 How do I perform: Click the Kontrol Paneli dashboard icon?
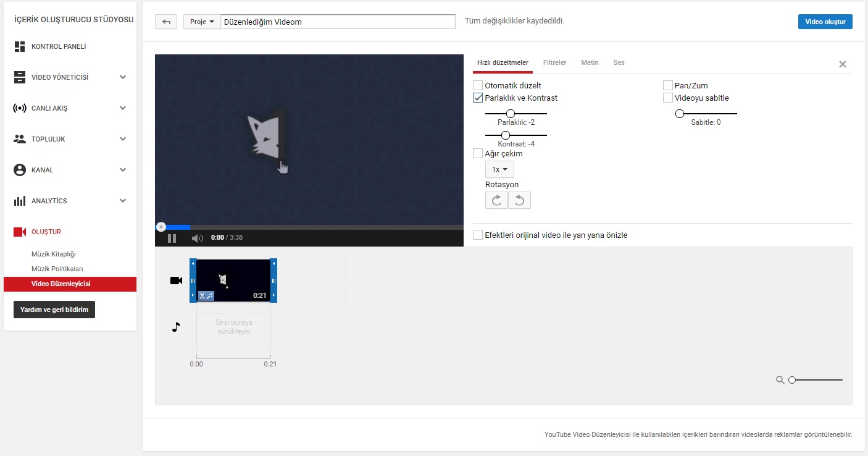[19, 46]
